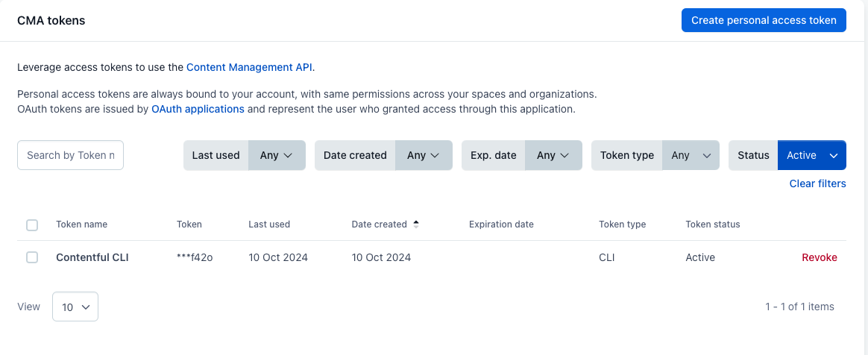
Task: Revoke the Contentful CLI token
Action: coord(819,257)
